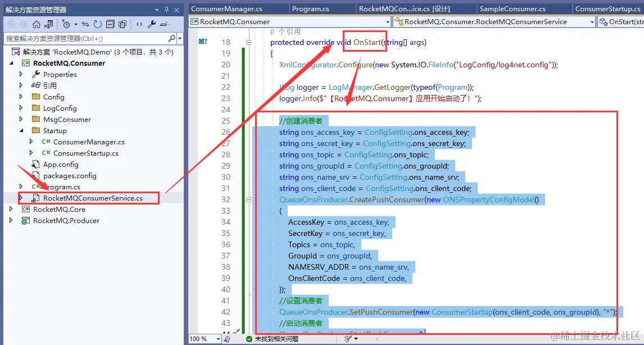
Task: Open the code cleanup dropdown arrow
Action: [x=356, y=339]
